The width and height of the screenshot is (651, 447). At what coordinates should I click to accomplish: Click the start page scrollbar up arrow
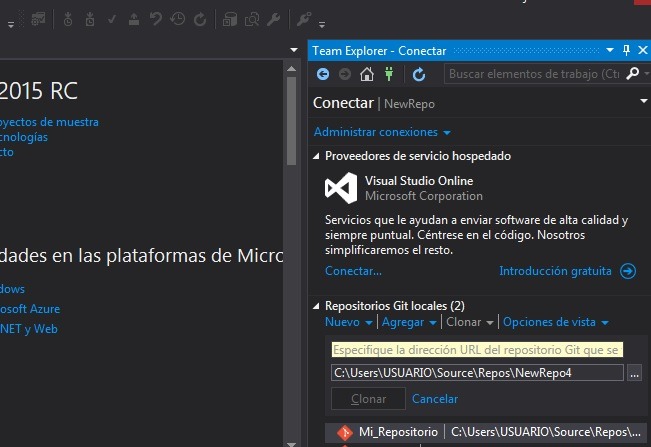coord(291,69)
